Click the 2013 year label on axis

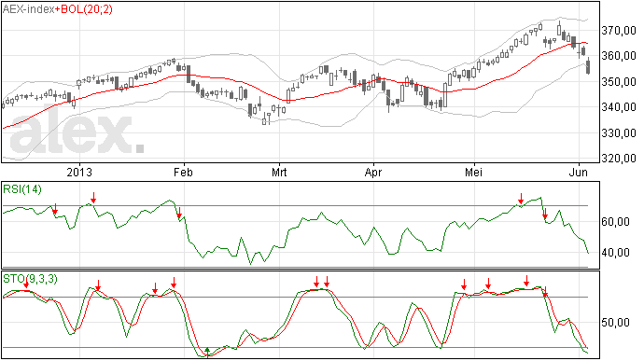coord(79,172)
